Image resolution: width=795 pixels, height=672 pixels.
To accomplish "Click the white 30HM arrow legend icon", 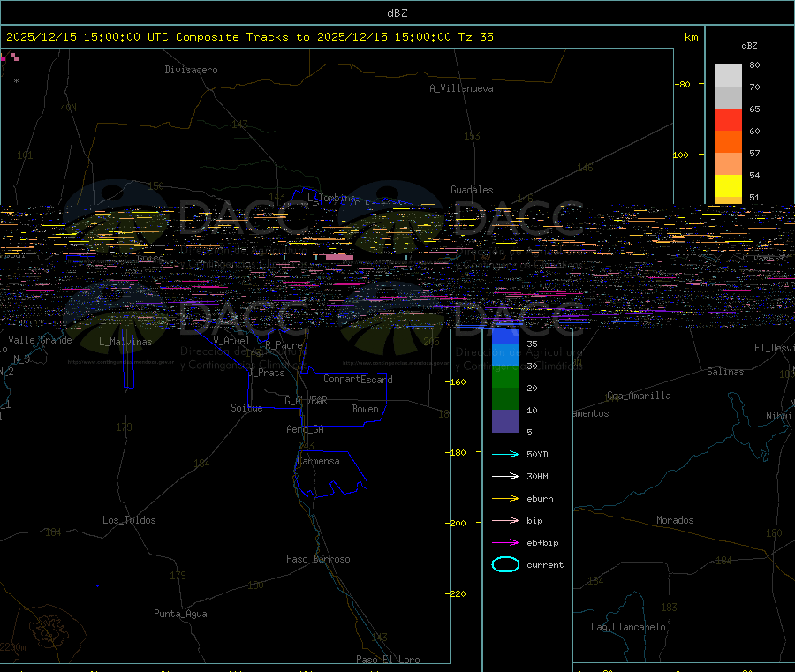I will point(505,477).
